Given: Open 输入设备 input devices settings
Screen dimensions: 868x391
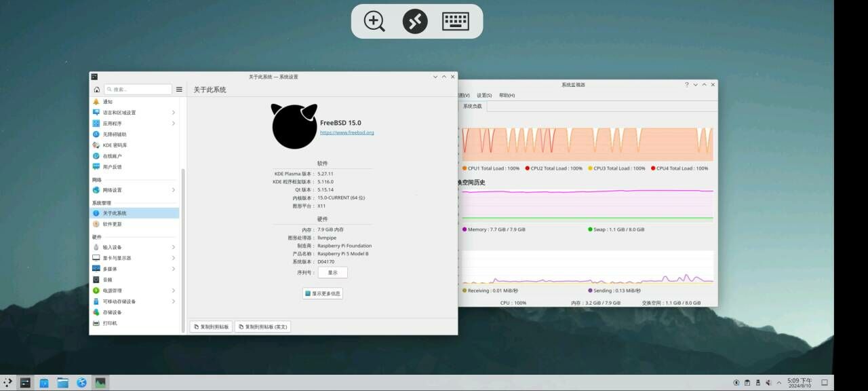Looking at the screenshot, I should click(x=136, y=247).
